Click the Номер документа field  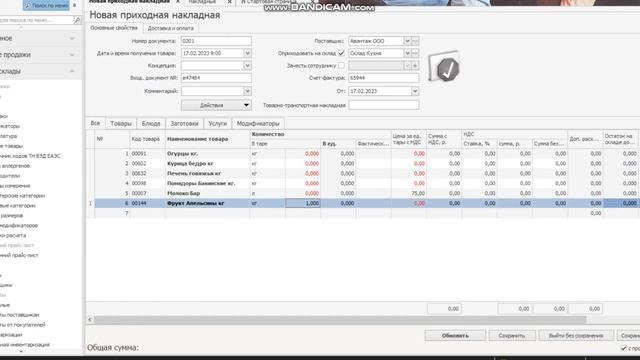216,41
